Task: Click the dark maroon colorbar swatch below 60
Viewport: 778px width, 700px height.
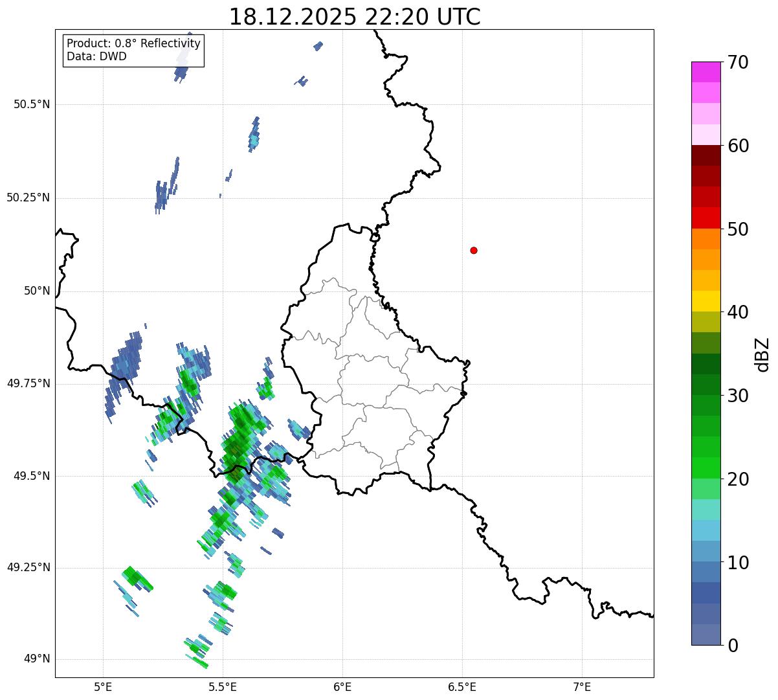Action: point(706,155)
